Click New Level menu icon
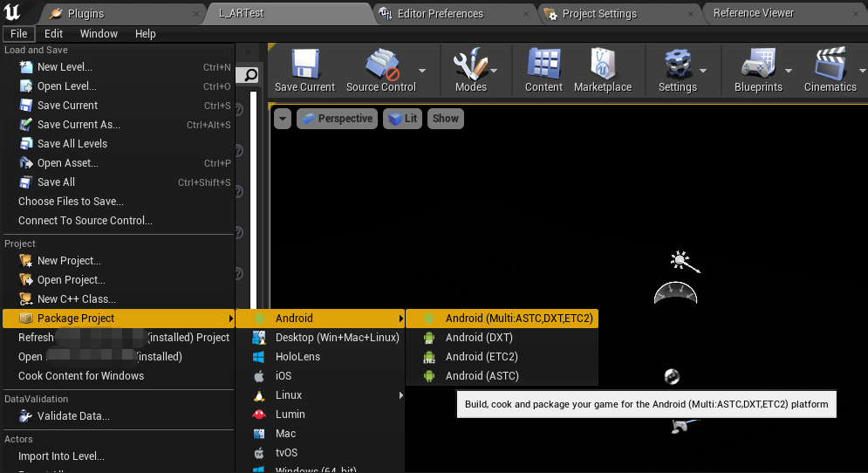 click(x=26, y=67)
